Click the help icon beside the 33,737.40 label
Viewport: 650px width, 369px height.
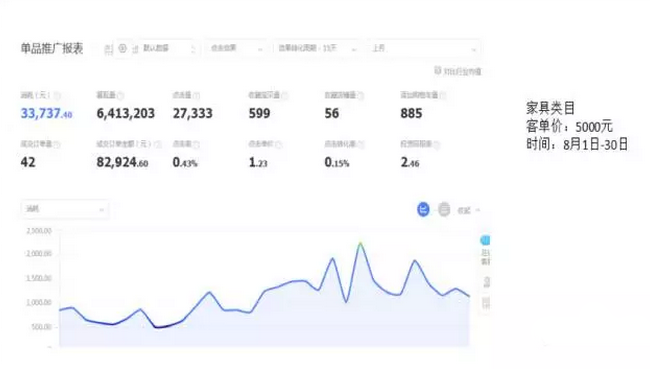click(57, 95)
